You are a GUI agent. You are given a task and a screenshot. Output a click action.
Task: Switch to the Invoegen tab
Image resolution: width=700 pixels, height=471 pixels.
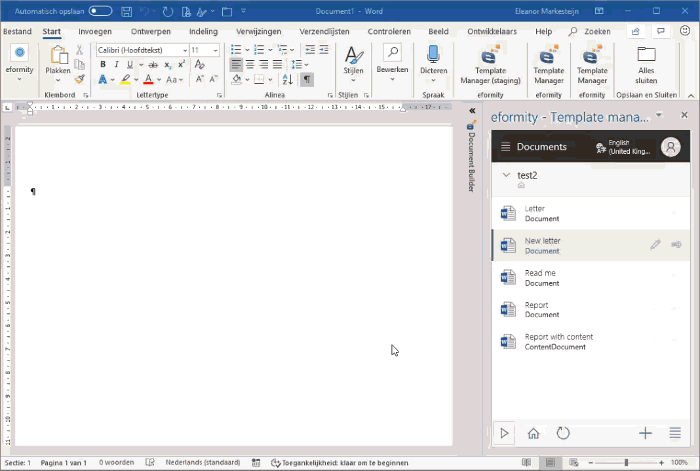point(95,31)
